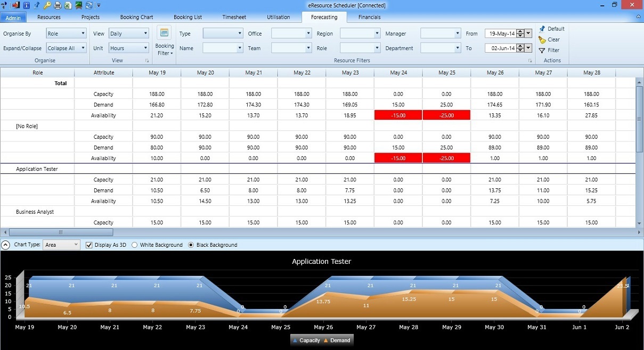This screenshot has width=644, height=350.
Task: Open the Organise By Role dropdown
Action: [x=66, y=34]
